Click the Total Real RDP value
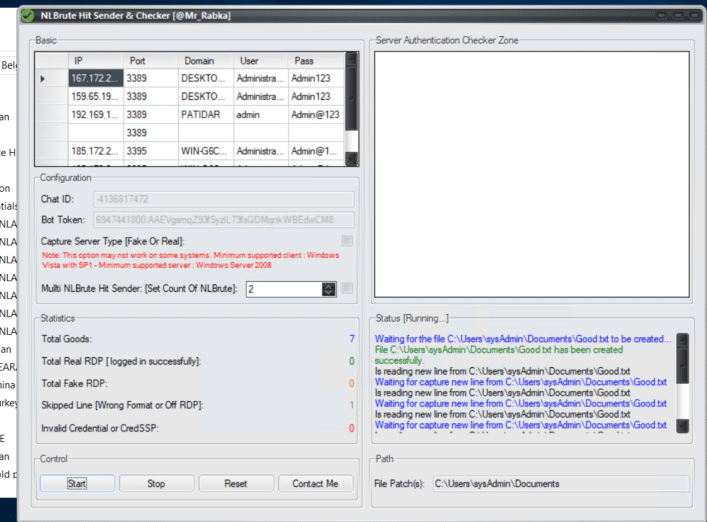Screen dimensions: 707x522 coord(352,361)
